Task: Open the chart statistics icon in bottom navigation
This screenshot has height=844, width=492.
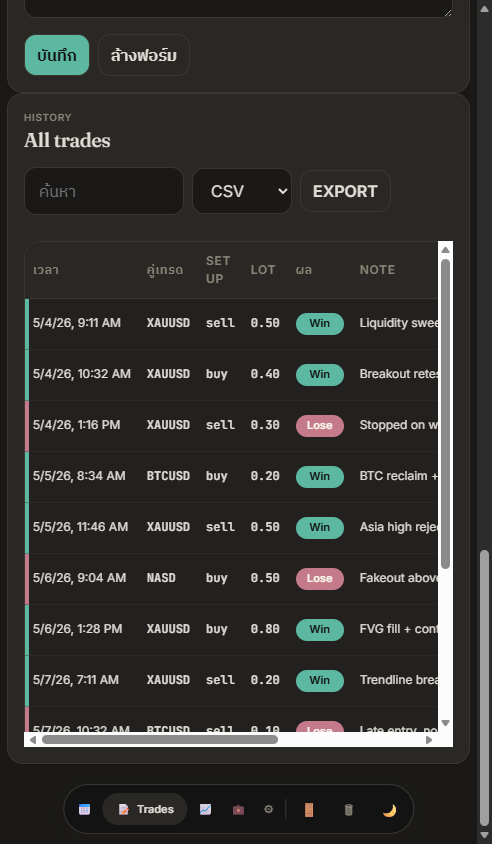Action: click(206, 809)
